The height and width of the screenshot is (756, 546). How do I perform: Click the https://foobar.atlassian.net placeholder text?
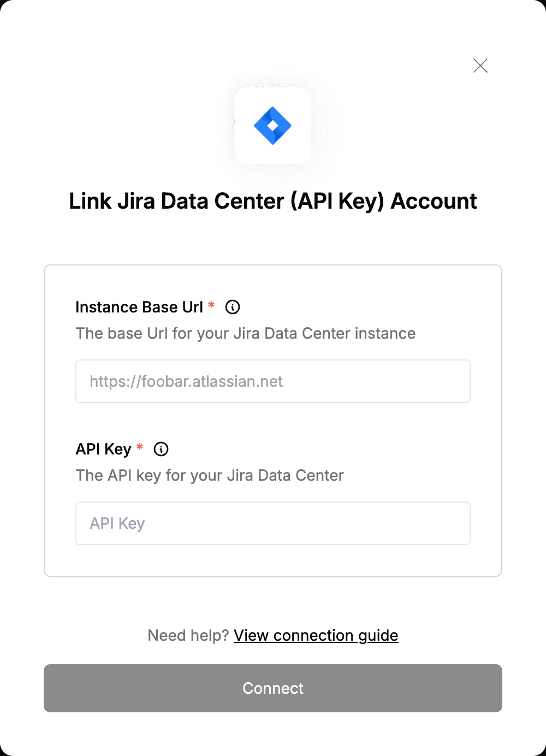(x=186, y=381)
